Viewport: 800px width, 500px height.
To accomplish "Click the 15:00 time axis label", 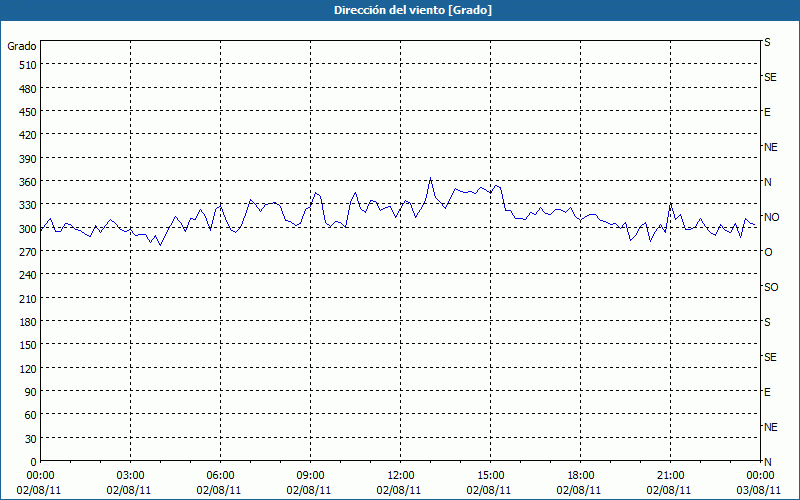I will click(490, 476).
